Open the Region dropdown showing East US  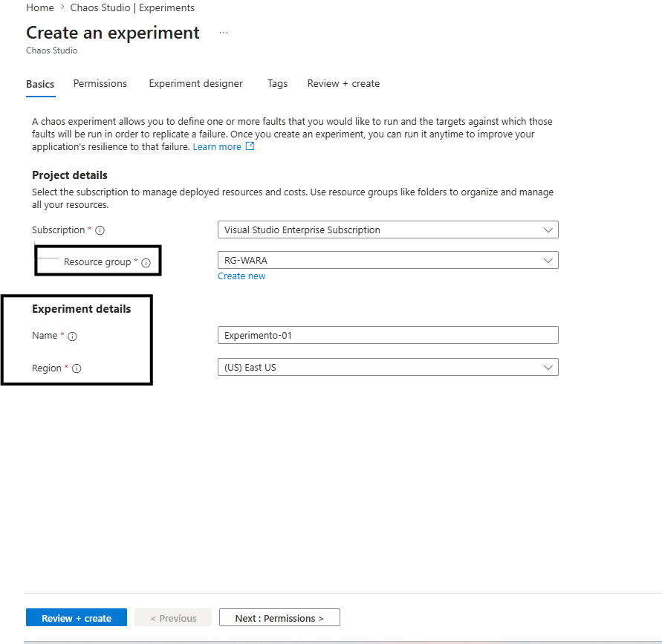point(387,368)
